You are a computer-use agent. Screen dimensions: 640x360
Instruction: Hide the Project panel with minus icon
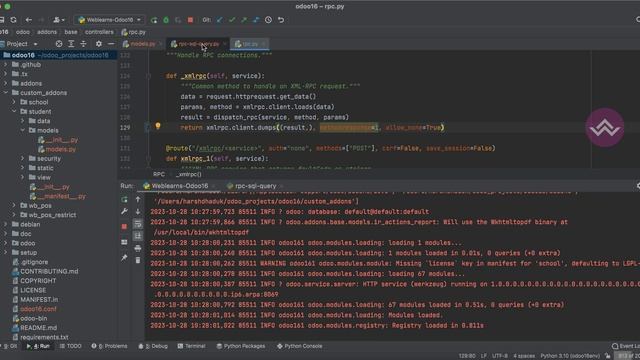(111, 44)
